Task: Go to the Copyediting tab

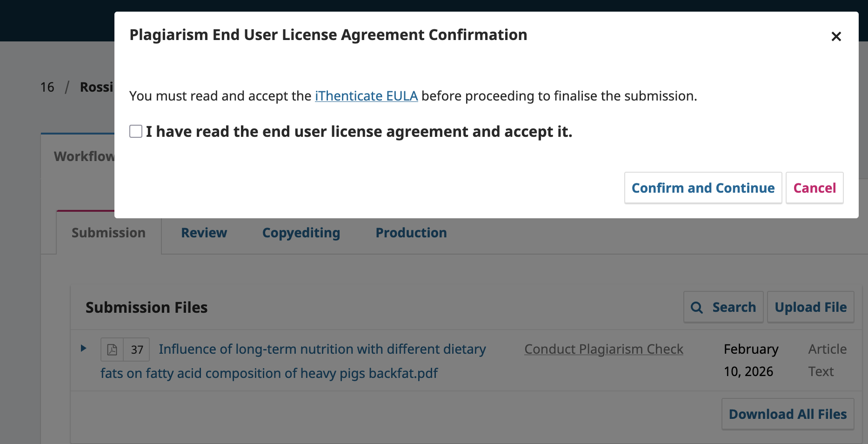Action: point(301,233)
